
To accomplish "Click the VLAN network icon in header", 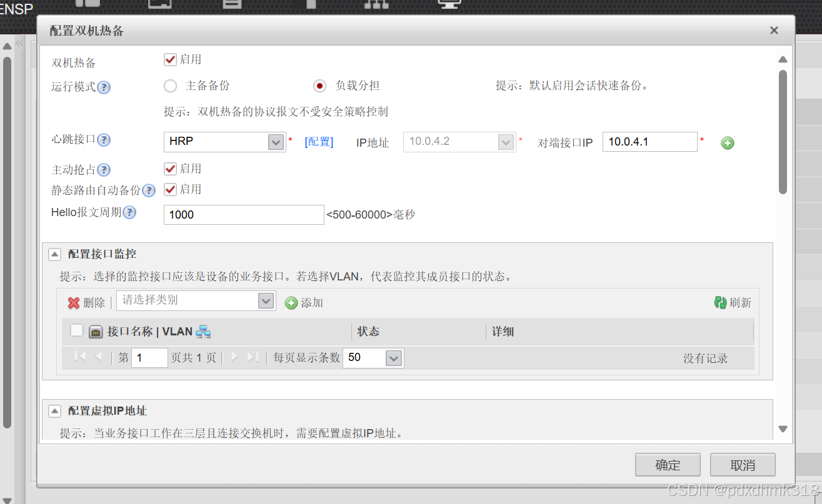I will [203, 332].
